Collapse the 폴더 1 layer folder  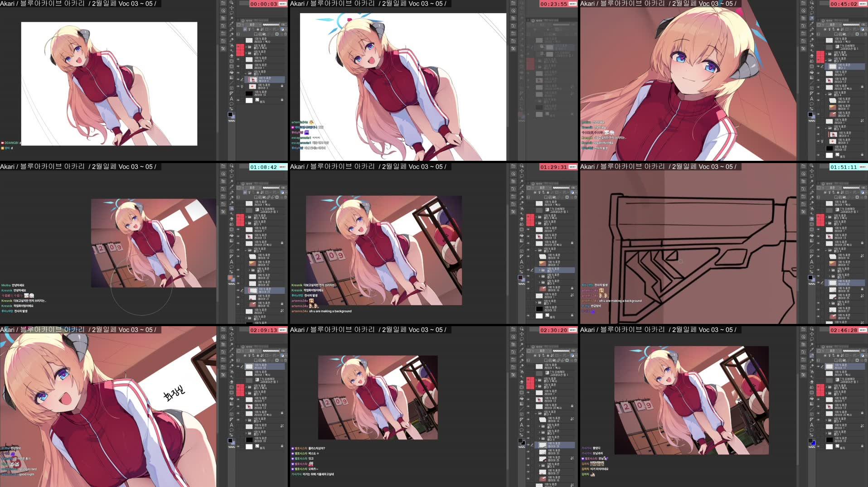(x=246, y=73)
